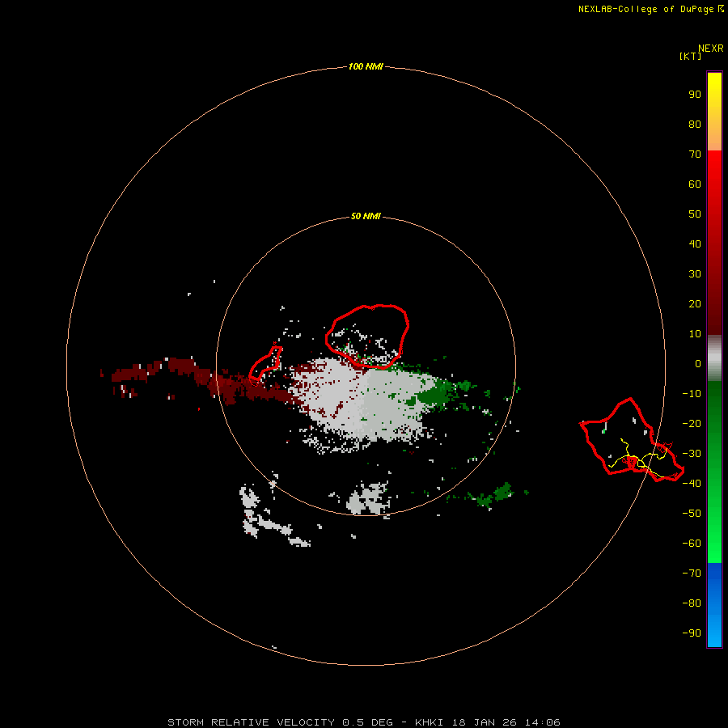Click the 20 value on velocity scale

(695, 303)
